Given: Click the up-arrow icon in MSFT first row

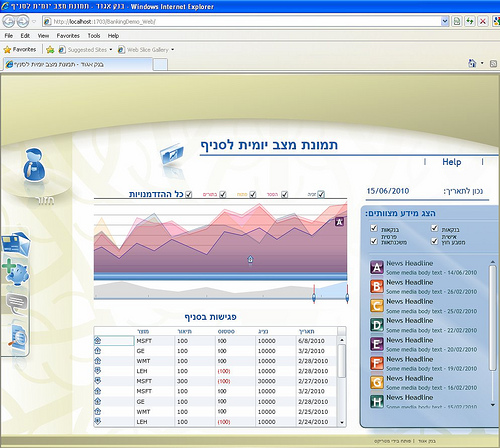Looking at the screenshot, I should [98, 340].
